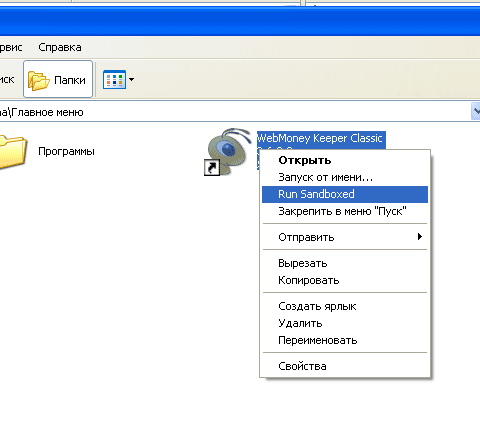Viewport: 480px width, 445px height.
Task: Choose Удалить in the context menu
Action: [345, 323]
